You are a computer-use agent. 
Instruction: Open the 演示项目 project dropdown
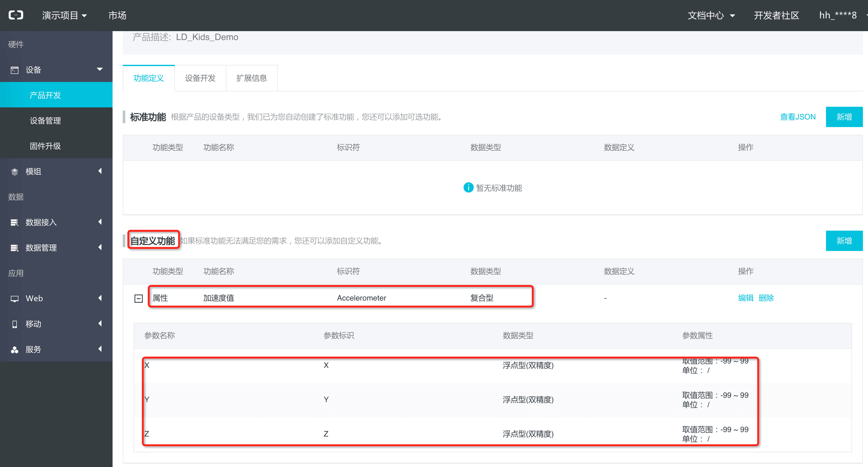pyautogui.click(x=64, y=16)
